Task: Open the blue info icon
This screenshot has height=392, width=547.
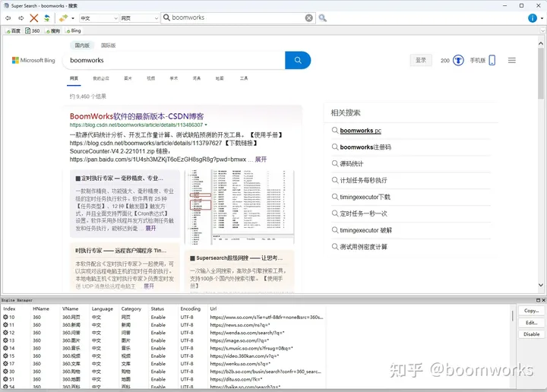Action: (533, 18)
